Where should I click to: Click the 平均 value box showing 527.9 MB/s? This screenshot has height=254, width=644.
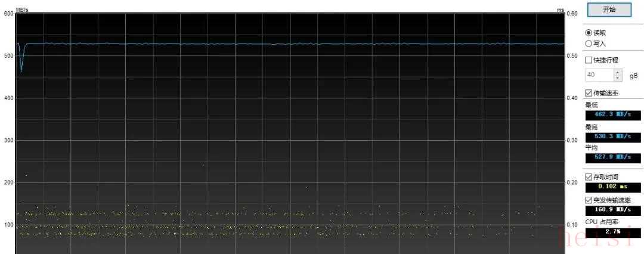(x=613, y=157)
